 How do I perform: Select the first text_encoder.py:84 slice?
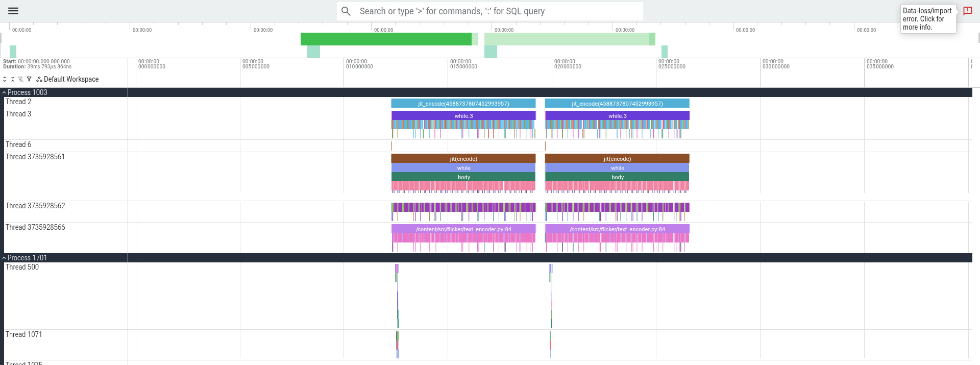463,229
